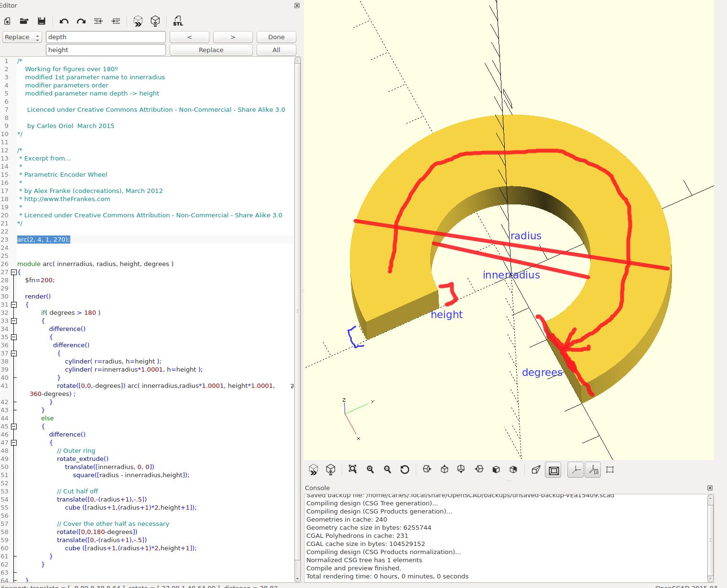Toggle Show Scale Markers
The width and height of the screenshot is (727, 588).
(x=593, y=470)
